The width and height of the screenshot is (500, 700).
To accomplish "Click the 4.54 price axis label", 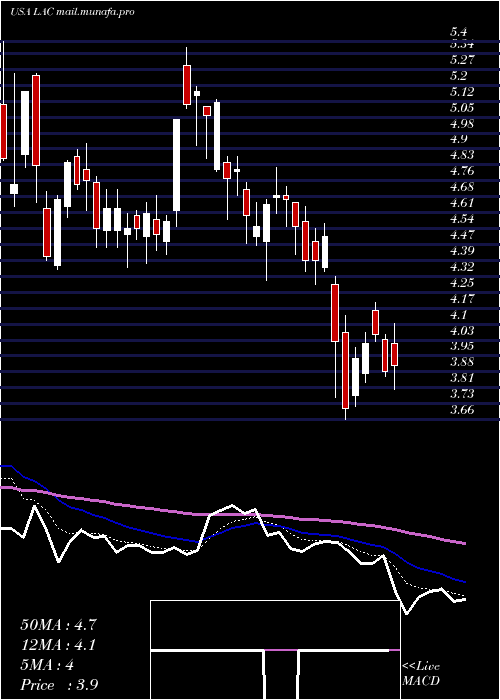I will [462, 219].
